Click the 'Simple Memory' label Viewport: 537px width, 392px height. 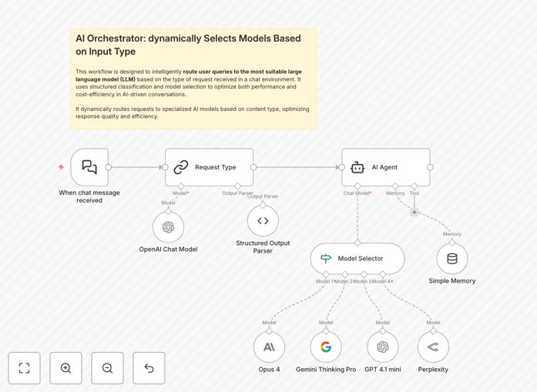click(x=452, y=281)
